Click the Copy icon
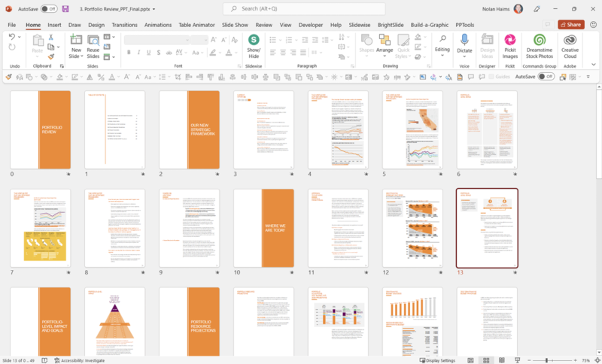This screenshot has height=364, width=602. pos(50,47)
